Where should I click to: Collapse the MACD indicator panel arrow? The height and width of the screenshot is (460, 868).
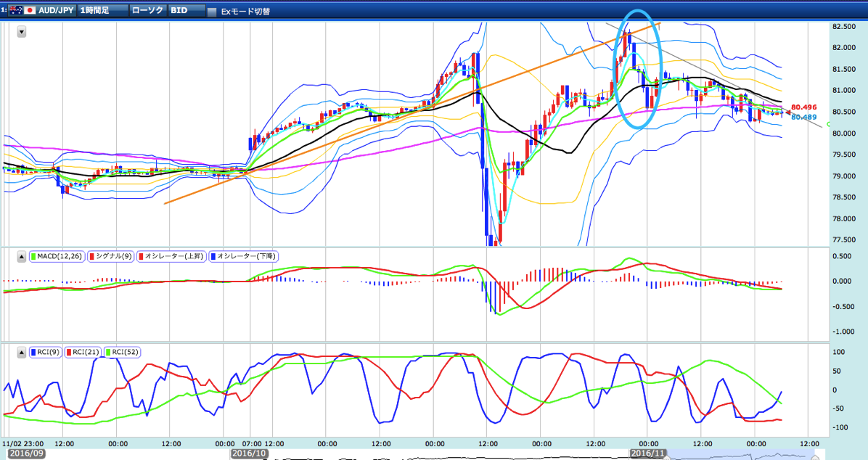click(x=22, y=257)
